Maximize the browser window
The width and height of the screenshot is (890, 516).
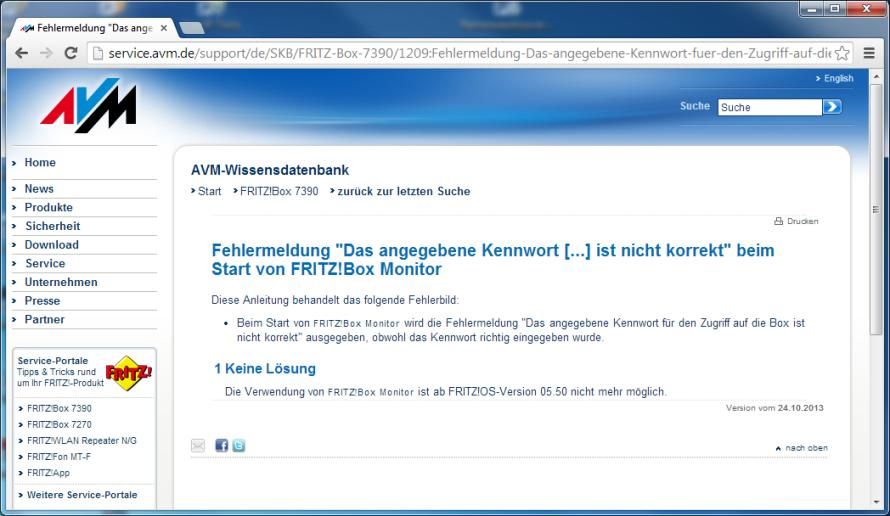click(835, 9)
